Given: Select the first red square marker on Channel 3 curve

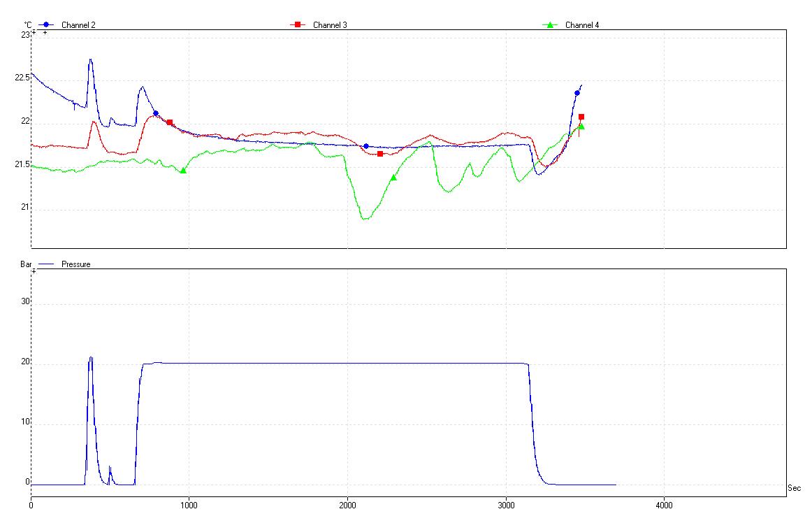Looking at the screenshot, I should [170, 122].
